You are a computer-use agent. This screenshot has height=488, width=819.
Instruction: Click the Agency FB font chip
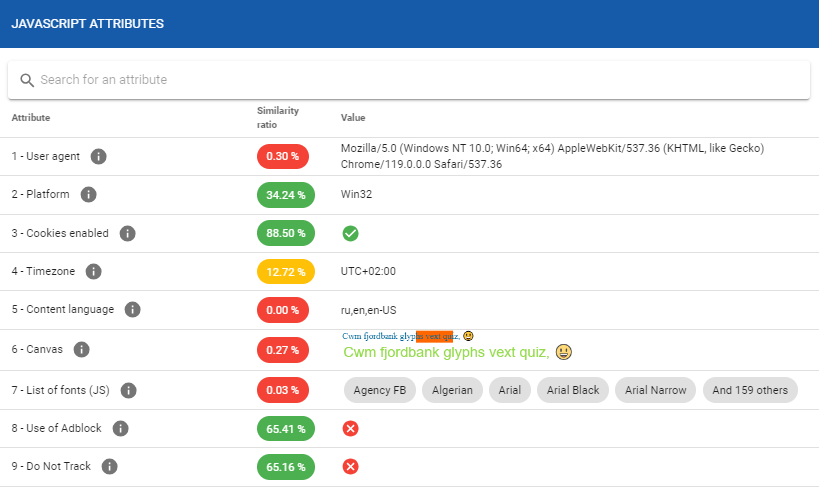[379, 390]
